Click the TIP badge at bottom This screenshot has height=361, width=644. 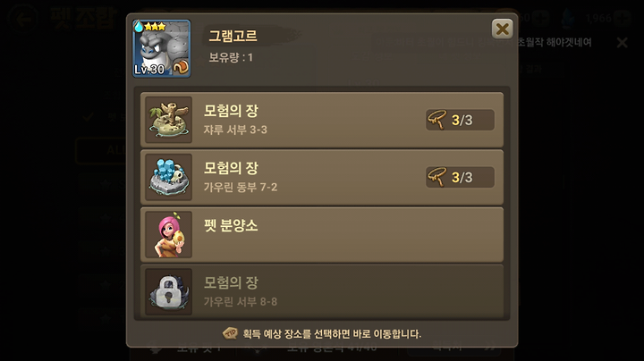pyautogui.click(x=230, y=333)
